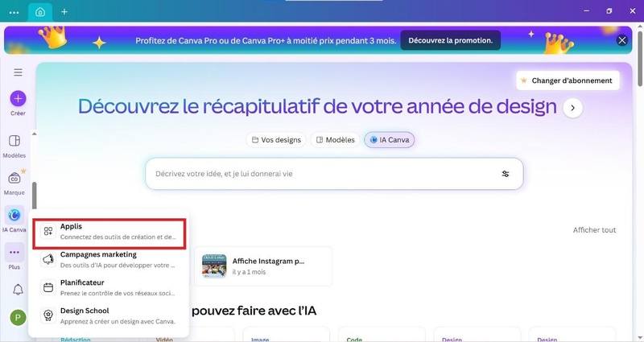Click Changer d'abonnement button
The width and height of the screenshot is (644, 342).
568,80
